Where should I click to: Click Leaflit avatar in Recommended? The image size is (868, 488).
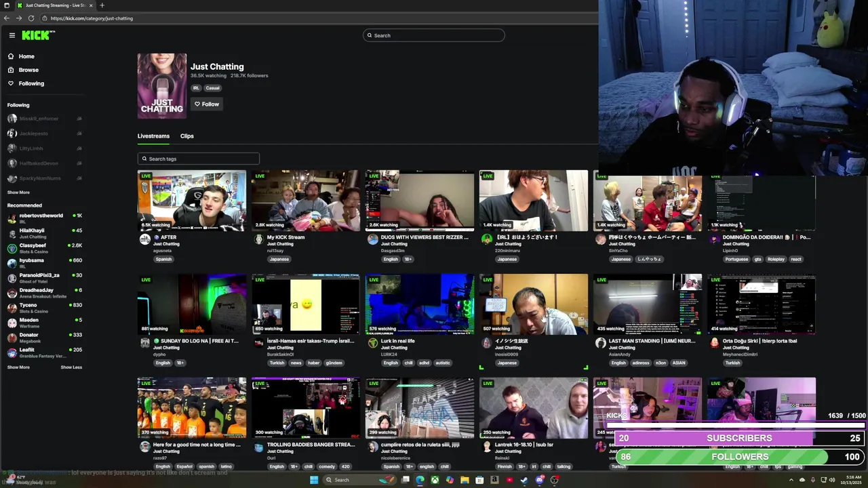[x=12, y=352]
